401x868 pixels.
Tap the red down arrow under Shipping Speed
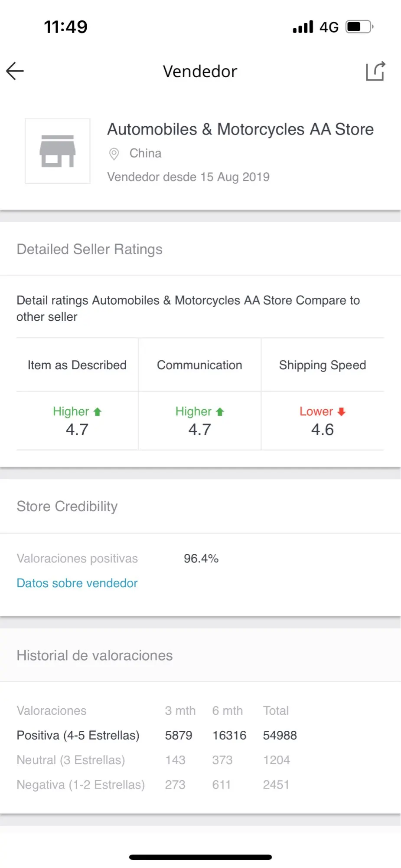pyautogui.click(x=342, y=411)
